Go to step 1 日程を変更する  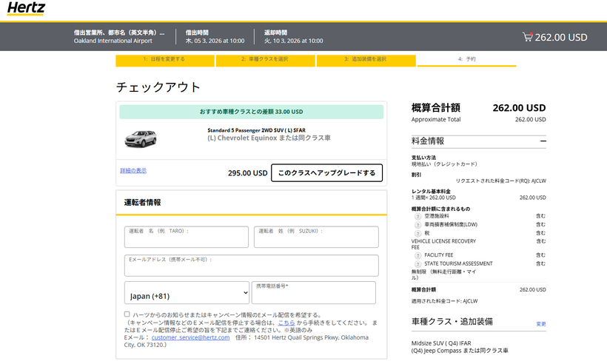tap(164, 59)
